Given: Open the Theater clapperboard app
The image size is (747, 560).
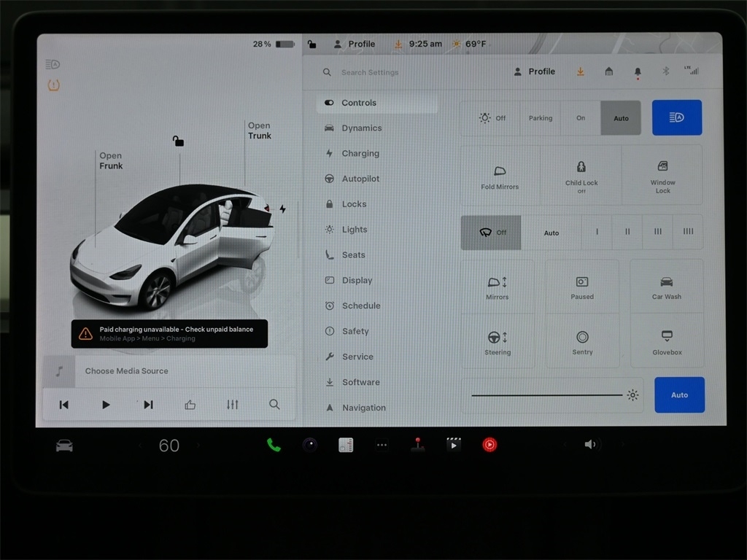Looking at the screenshot, I should (454, 444).
